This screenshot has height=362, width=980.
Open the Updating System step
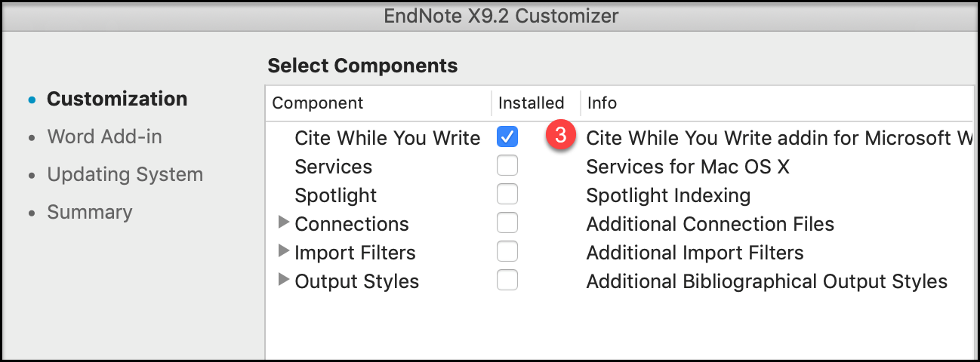pos(125,174)
